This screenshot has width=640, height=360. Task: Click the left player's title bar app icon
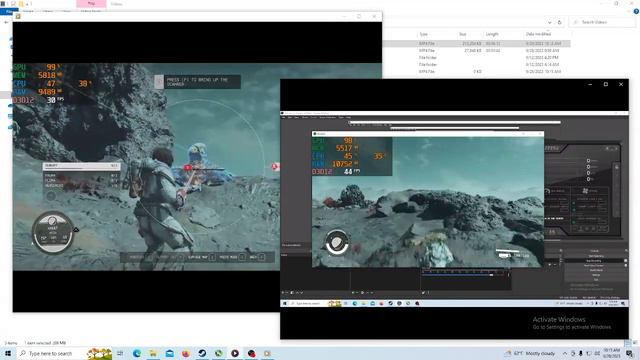coord(18,16)
